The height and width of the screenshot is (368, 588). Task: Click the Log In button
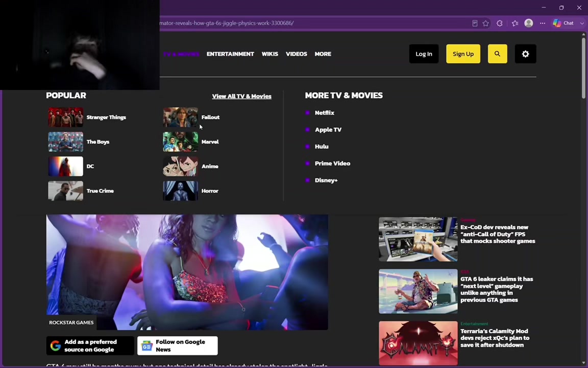point(424,54)
